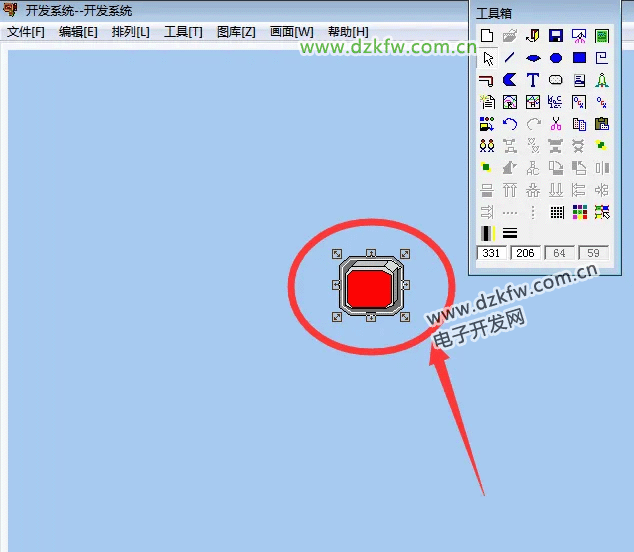Viewport: 634px width, 552px height.
Task: Open the 文件[F] menu
Action: [26, 32]
